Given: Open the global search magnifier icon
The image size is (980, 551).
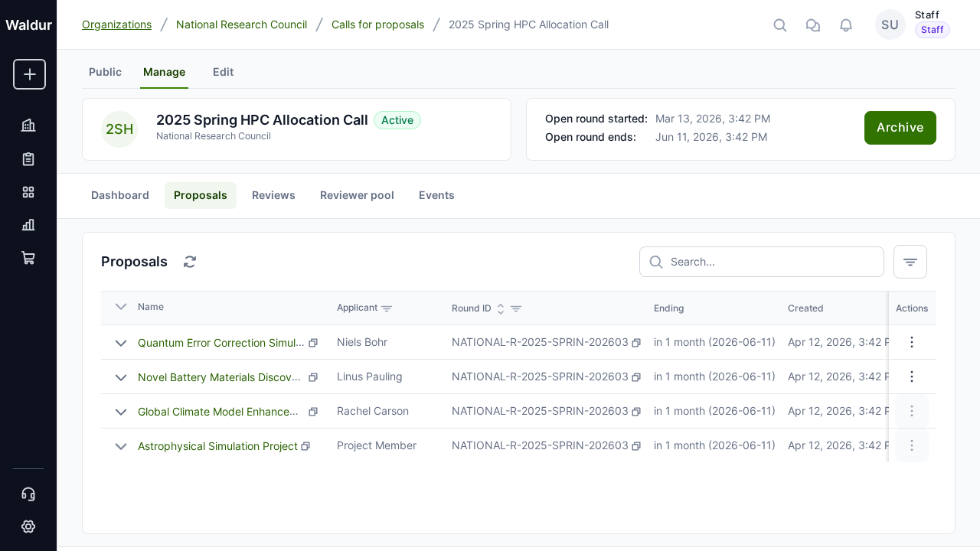Looking at the screenshot, I should (x=780, y=25).
